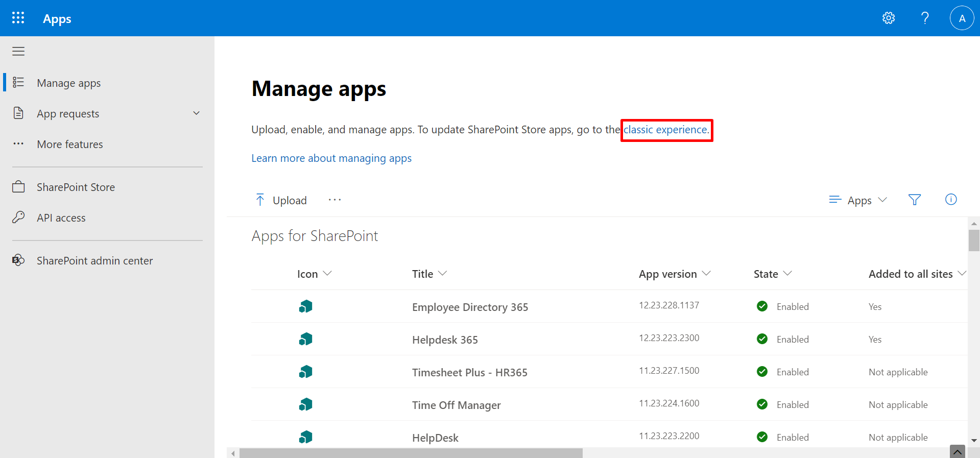Select Manage apps in the sidebar
Screen dimensions: 980x458
(69, 83)
